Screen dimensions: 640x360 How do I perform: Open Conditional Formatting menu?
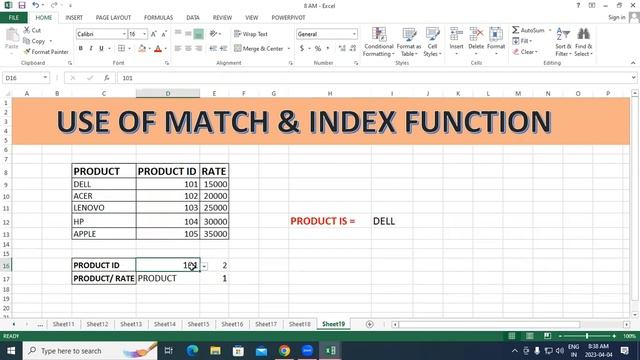click(378, 42)
